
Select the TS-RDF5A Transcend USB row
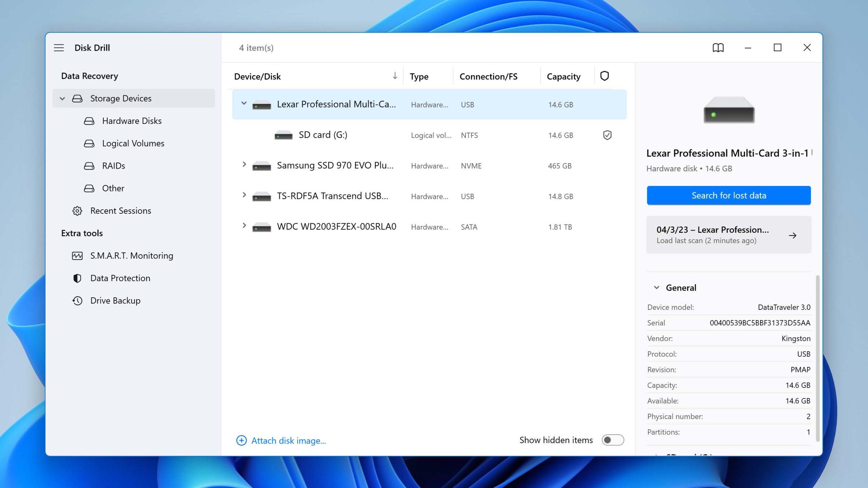[x=429, y=196]
